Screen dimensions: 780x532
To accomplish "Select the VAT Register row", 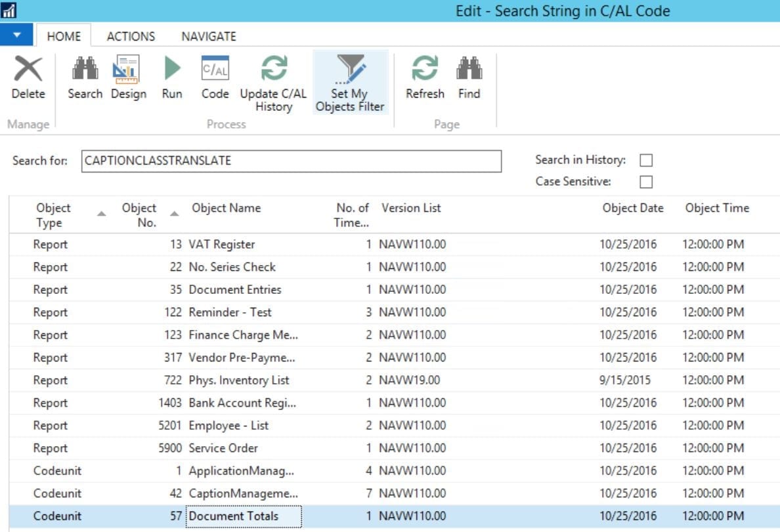I will click(395, 245).
